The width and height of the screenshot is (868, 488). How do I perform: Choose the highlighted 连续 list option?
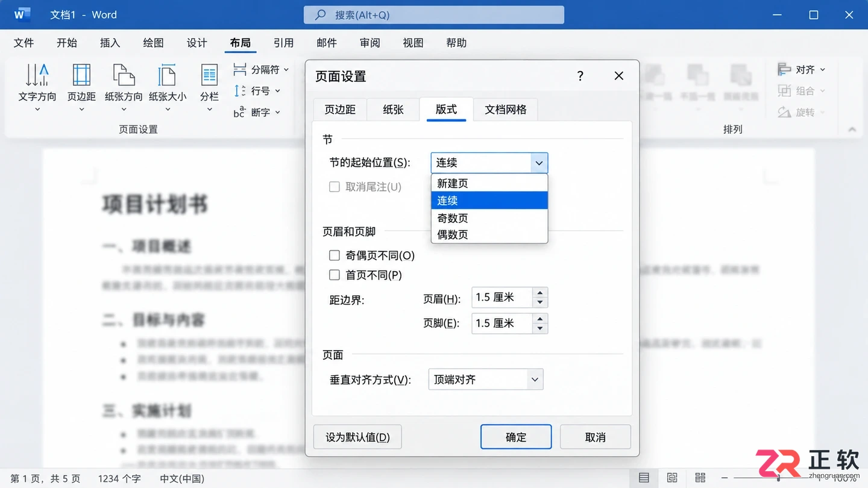point(489,201)
